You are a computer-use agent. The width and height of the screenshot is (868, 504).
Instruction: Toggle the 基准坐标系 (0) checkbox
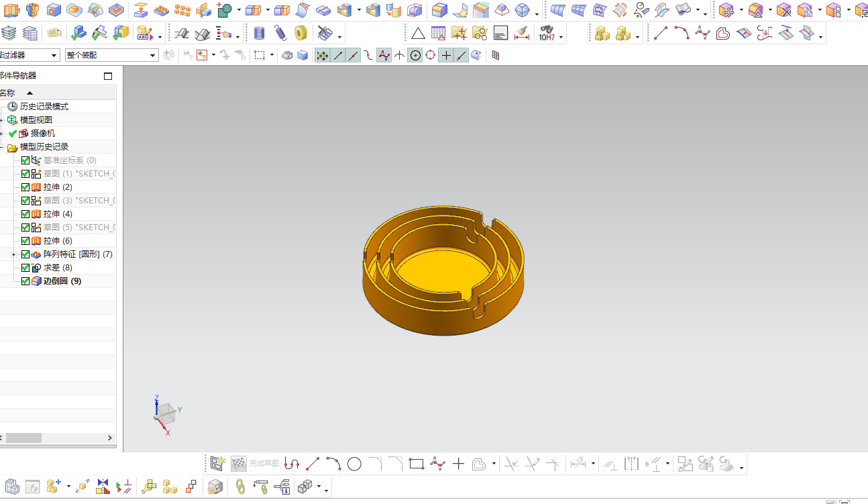click(x=25, y=160)
